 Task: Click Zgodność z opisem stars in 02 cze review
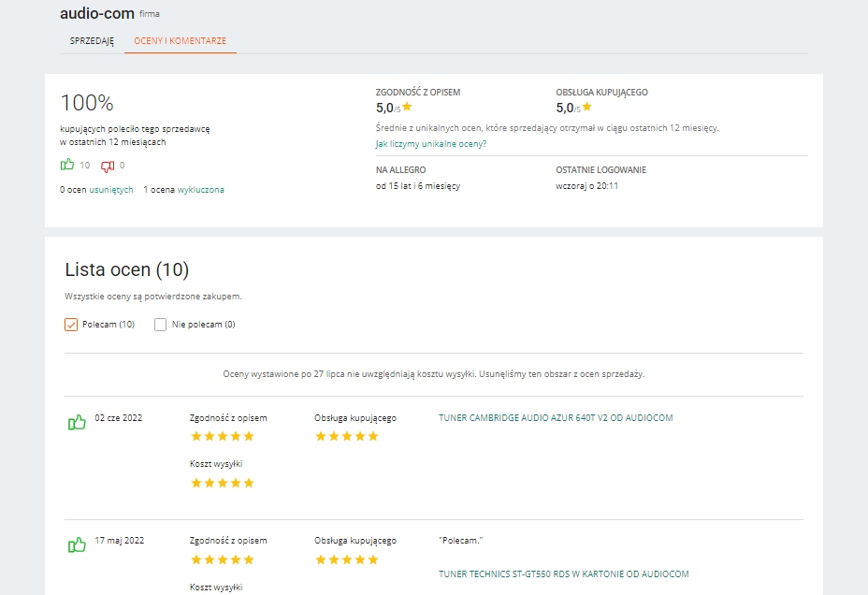coord(223,436)
